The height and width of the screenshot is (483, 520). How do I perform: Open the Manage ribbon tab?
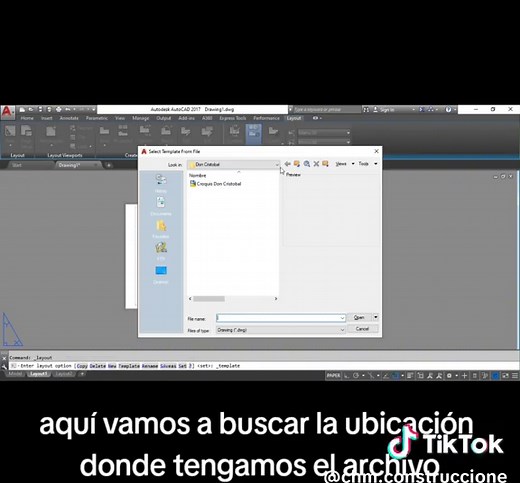pyautogui.click(x=140, y=118)
